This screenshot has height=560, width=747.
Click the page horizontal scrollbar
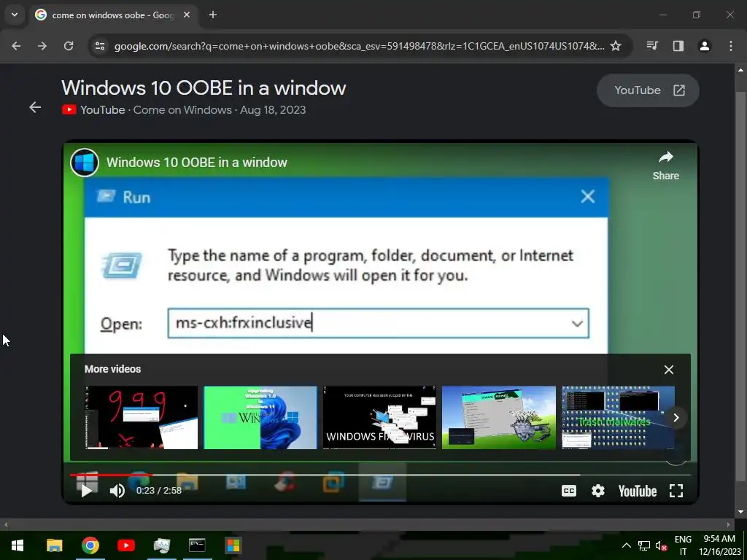click(x=367, y=524)
